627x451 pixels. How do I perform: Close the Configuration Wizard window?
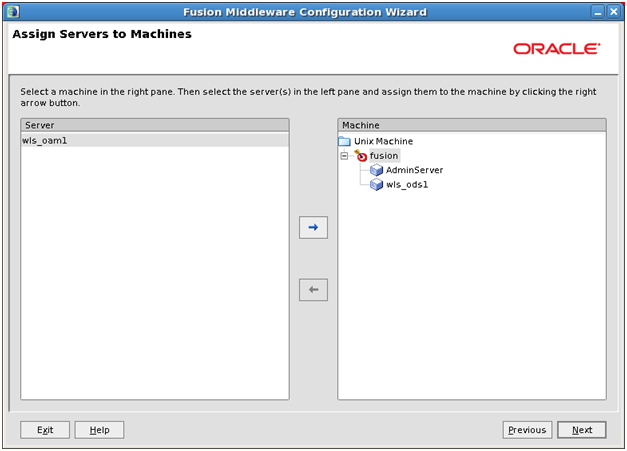point(614,12)
